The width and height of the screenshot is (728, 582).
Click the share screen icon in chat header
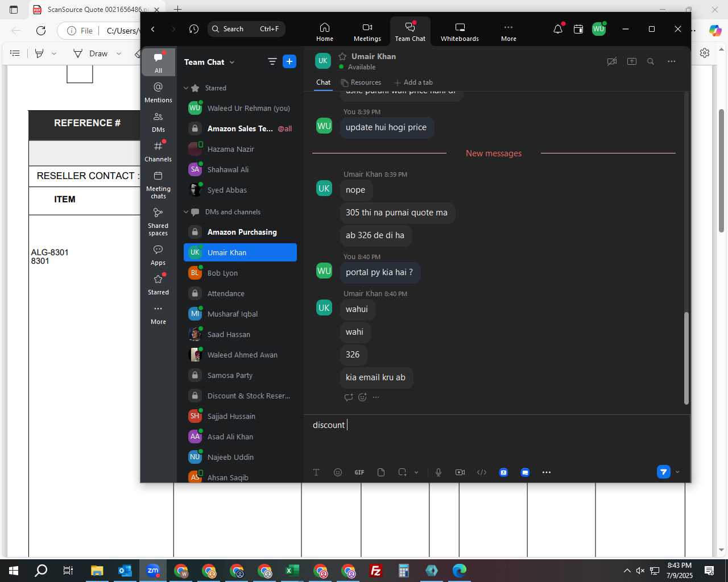pos(632,61)
